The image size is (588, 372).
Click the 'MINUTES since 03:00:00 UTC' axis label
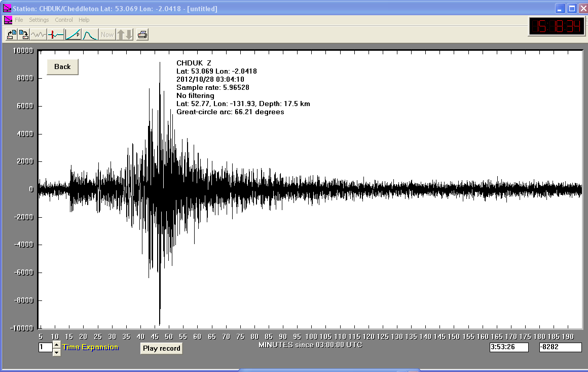pyautogui.click(x=311, y=345)
